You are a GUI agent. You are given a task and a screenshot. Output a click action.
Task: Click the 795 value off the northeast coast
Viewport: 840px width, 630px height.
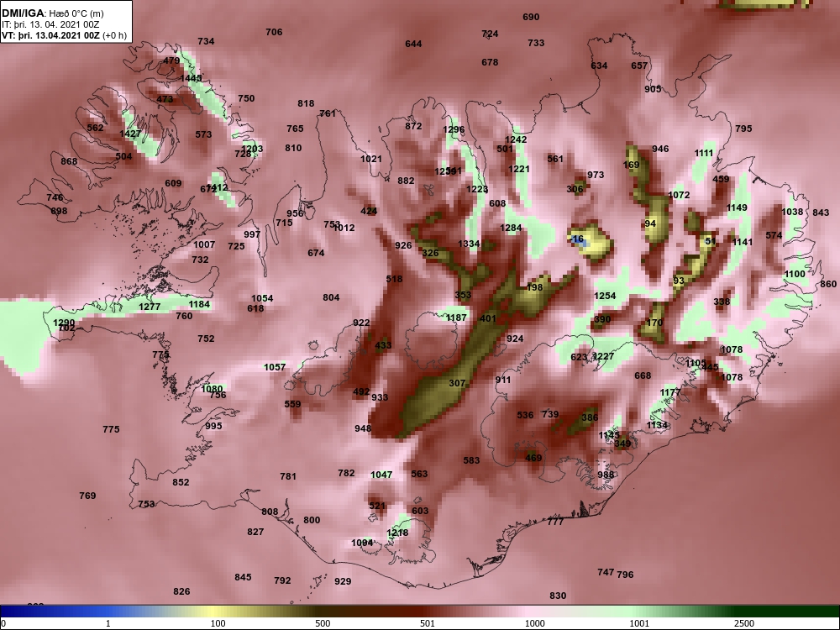[743, 129]
